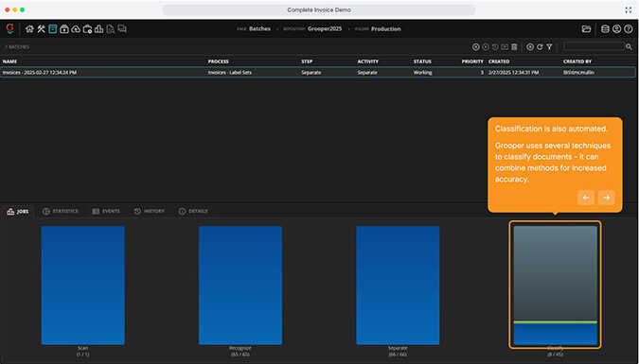The image size is (639, 364).
Task: Open the Design tools hammer-wrench icon
Action: (x=41, y=29)
